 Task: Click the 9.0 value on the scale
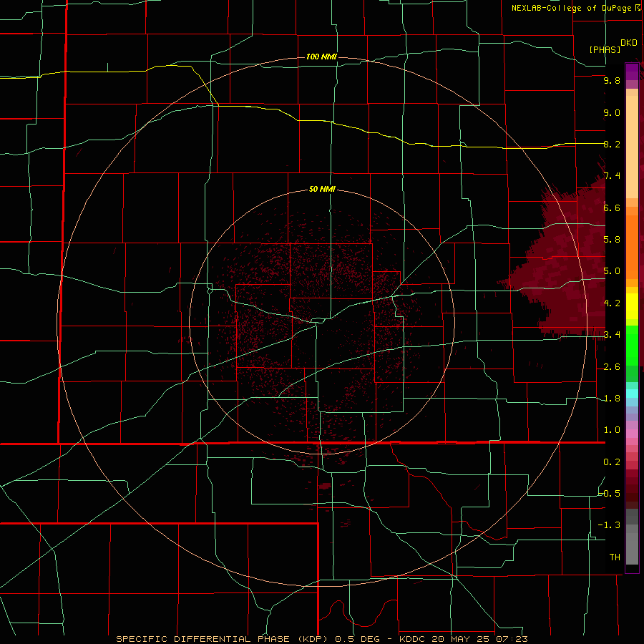[612, 112]
